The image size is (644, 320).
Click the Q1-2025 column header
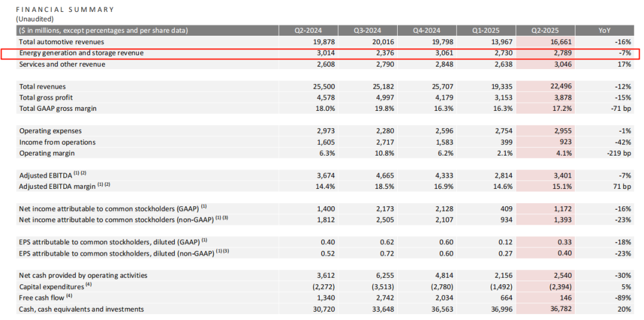pos(486,30)
